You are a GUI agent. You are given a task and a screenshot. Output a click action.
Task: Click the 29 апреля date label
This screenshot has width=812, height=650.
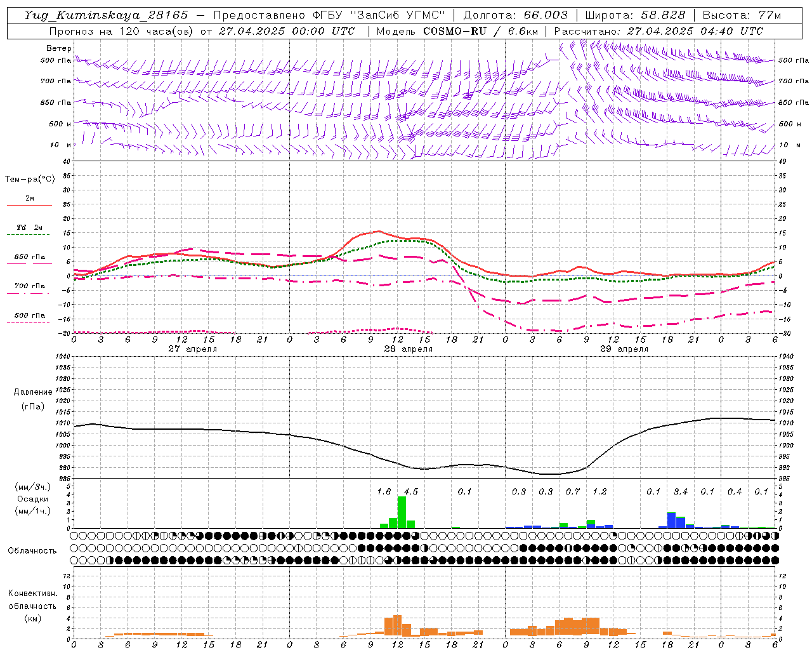[x=624, y=349]
